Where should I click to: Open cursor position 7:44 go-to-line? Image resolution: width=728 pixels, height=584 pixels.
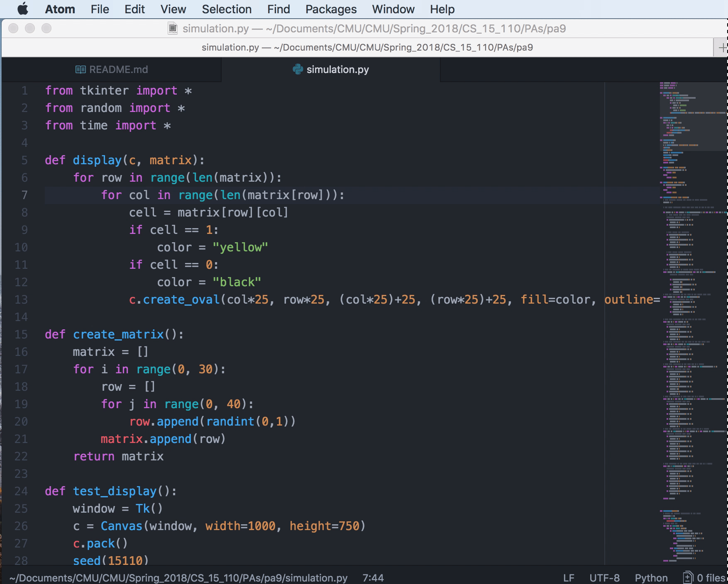(373, 578)
